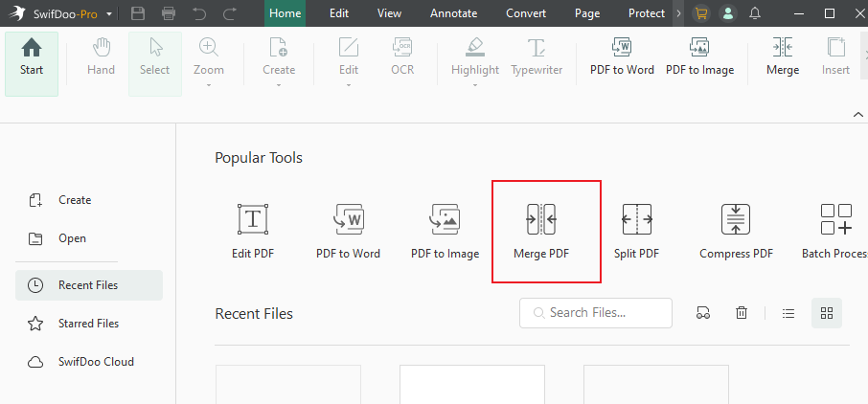Image resolution: width=868 pixels, height=404 pixels.
Task: Click the Search Files input field
Action: pos(596,313)
